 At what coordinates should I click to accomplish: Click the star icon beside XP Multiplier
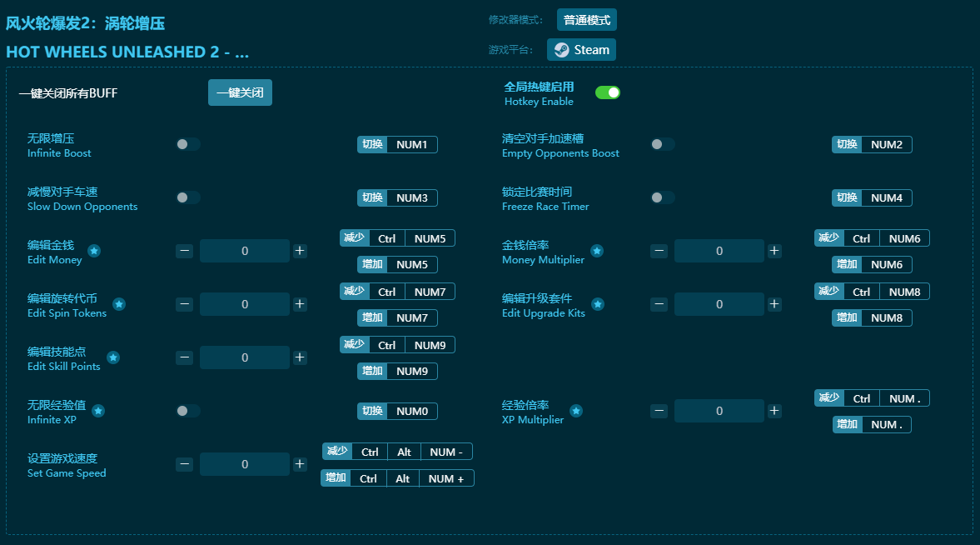(576, 411)
